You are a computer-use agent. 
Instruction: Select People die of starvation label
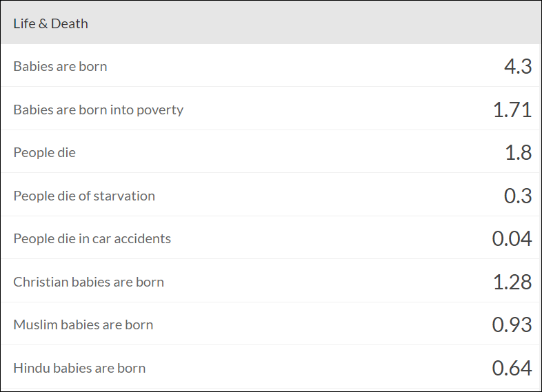pyautogui.click(x=84, y=196)
